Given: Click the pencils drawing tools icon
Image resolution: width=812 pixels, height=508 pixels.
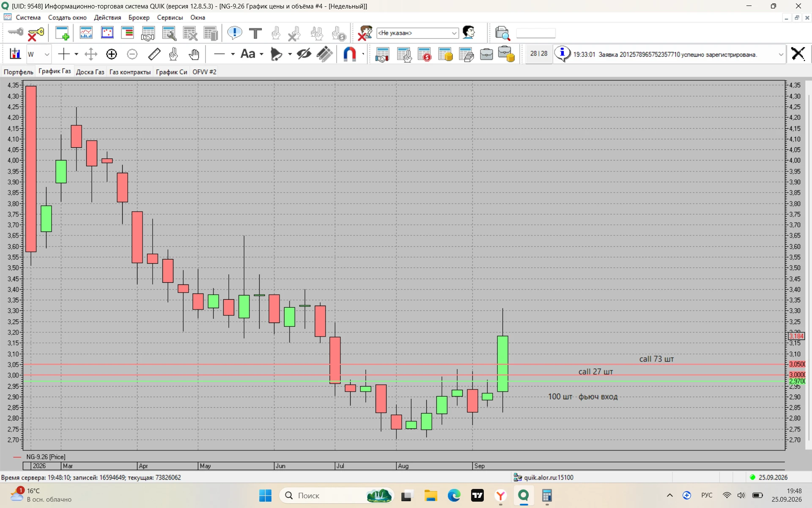Looking at the screenshot, I should point(324,54).
